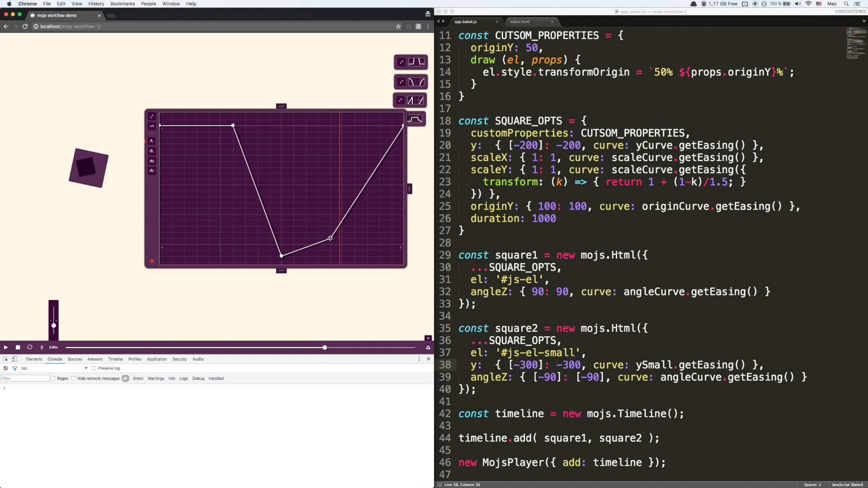Enable Hide network messages
This screenshot has width=868, height=488.
[74, 379]
